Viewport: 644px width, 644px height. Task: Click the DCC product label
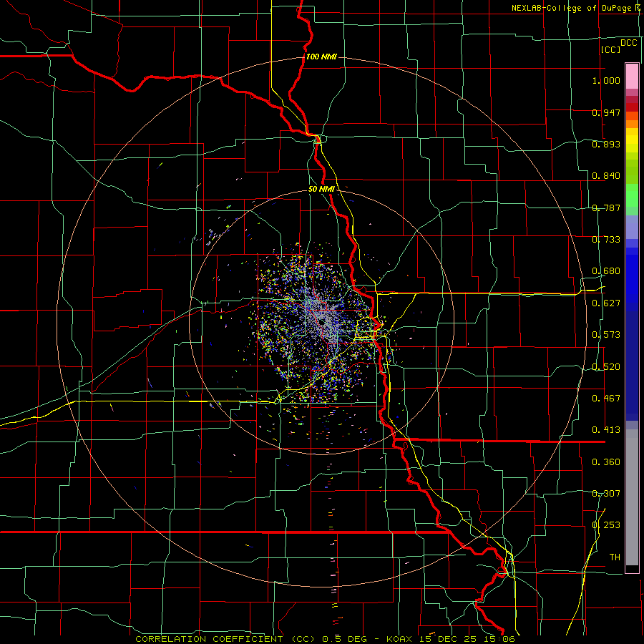[628, 43]
